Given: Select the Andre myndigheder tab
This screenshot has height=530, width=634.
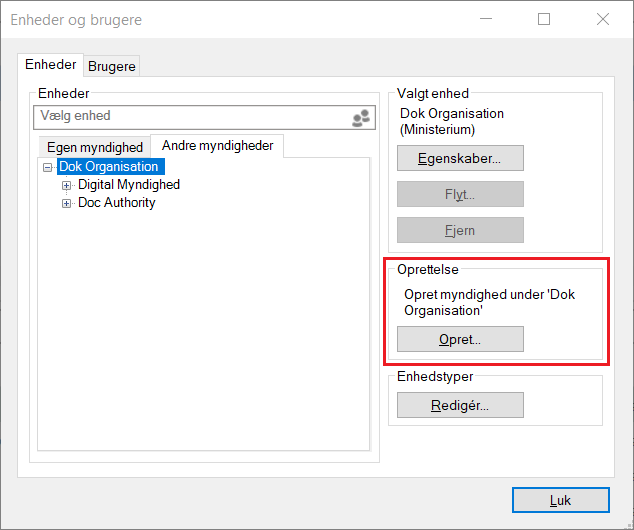Looking at the screenshot, I should pyautogui.click(x=217, y=146).
